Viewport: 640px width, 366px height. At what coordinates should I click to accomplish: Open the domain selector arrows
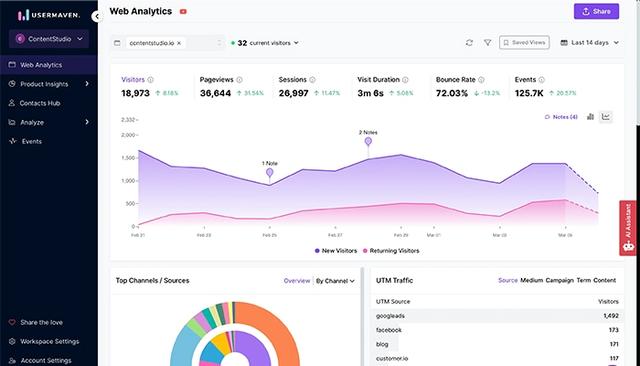coord(219,43)
